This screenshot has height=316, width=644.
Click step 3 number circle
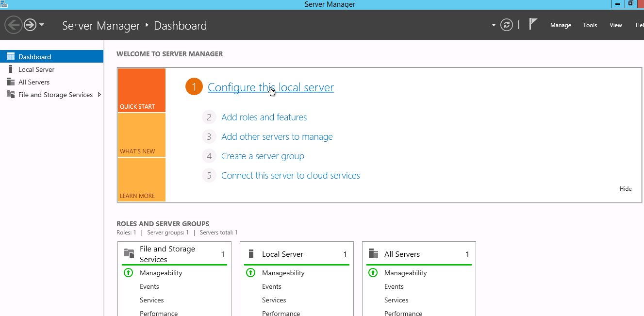209,137
